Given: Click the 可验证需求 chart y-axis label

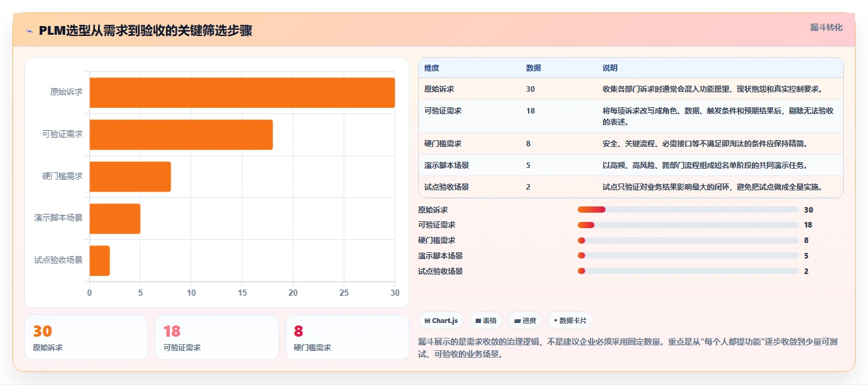Looking at the screenshot, I should click(63, 135).
